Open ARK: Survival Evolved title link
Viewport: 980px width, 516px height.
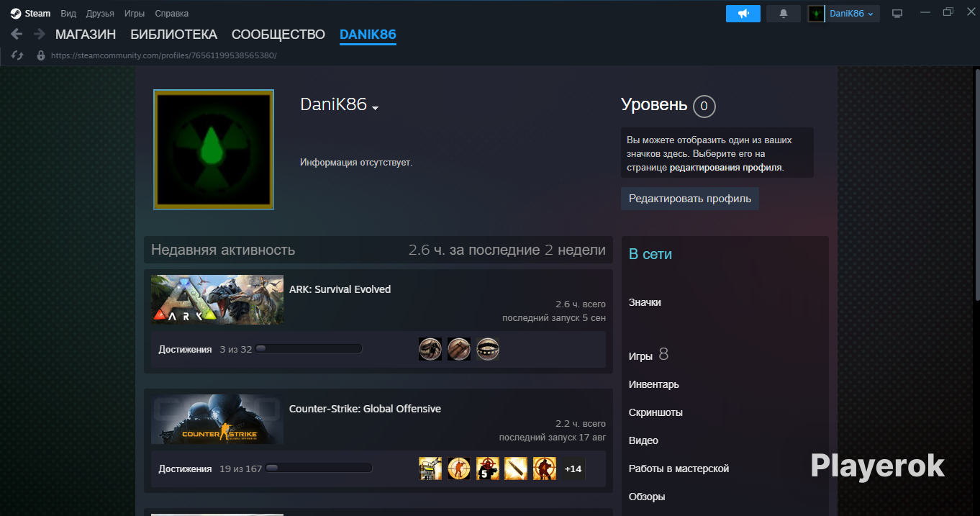pos(340,289)
